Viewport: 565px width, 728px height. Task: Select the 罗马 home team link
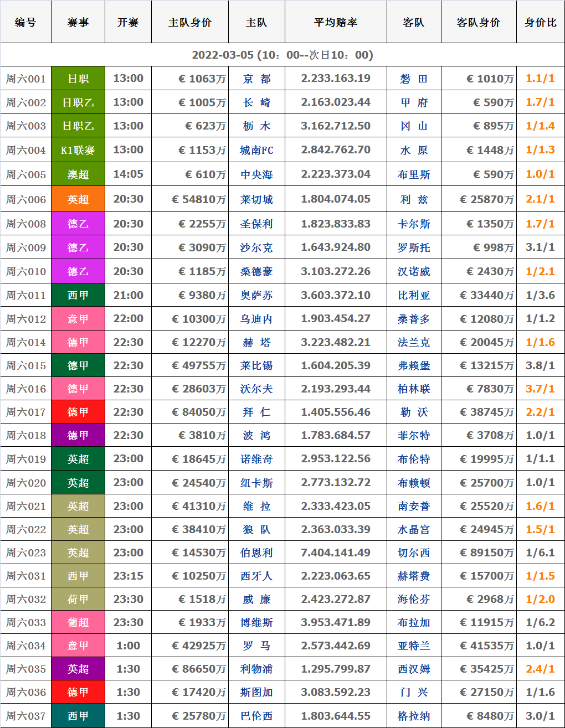tap(256, 646)
